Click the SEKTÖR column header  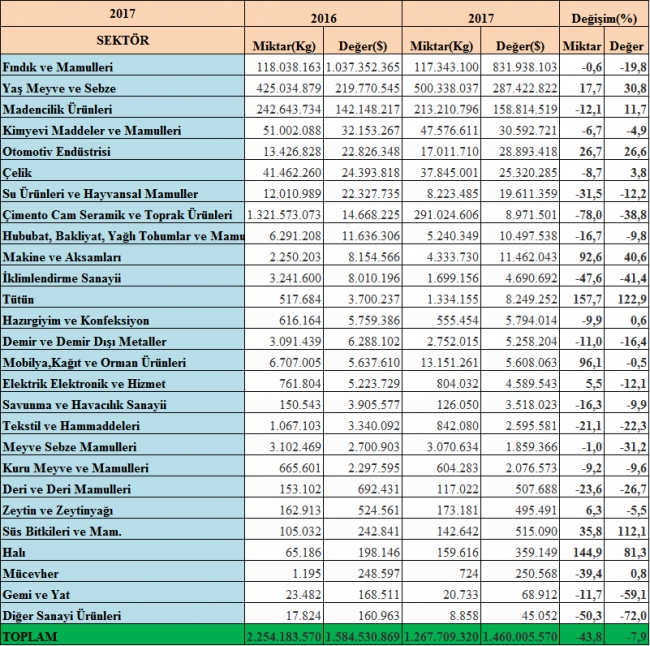[122, 39]
